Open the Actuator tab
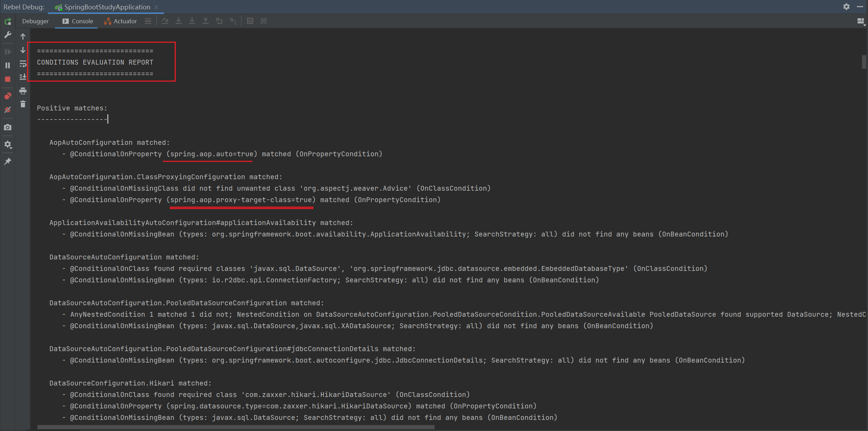 (121, 21)
